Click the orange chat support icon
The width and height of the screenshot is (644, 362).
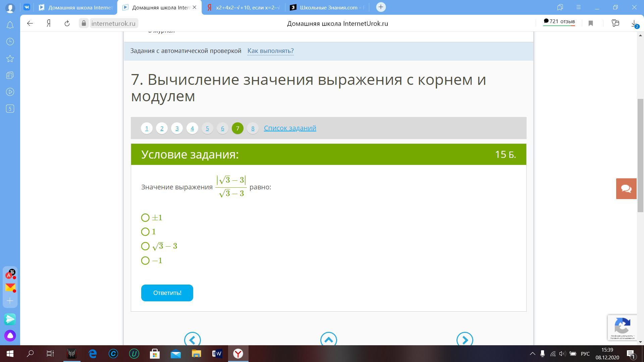point(626,189)
